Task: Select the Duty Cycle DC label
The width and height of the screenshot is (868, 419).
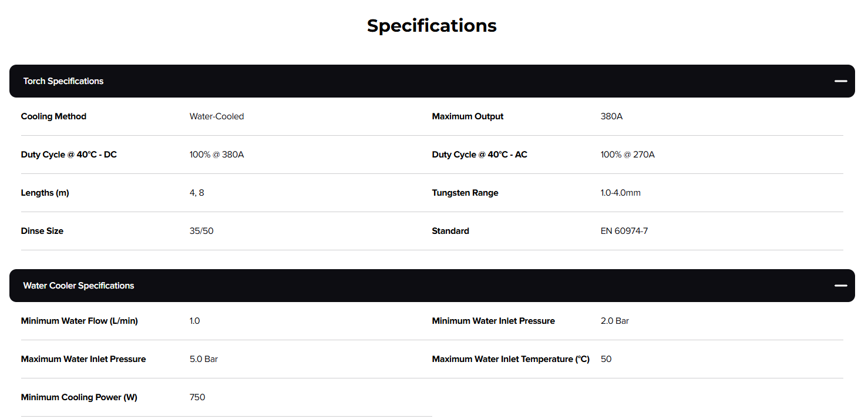Action: tap(69, 155)
